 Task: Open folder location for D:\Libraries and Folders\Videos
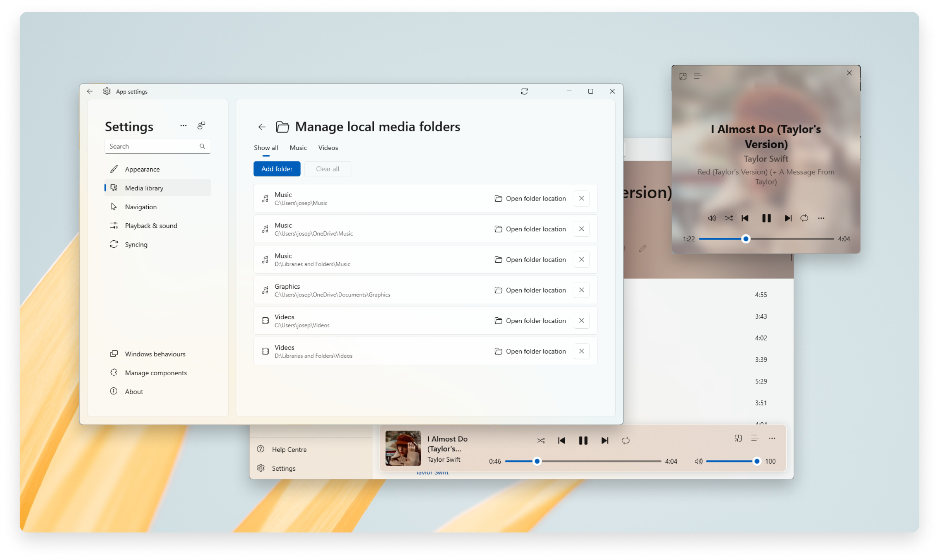530,351
